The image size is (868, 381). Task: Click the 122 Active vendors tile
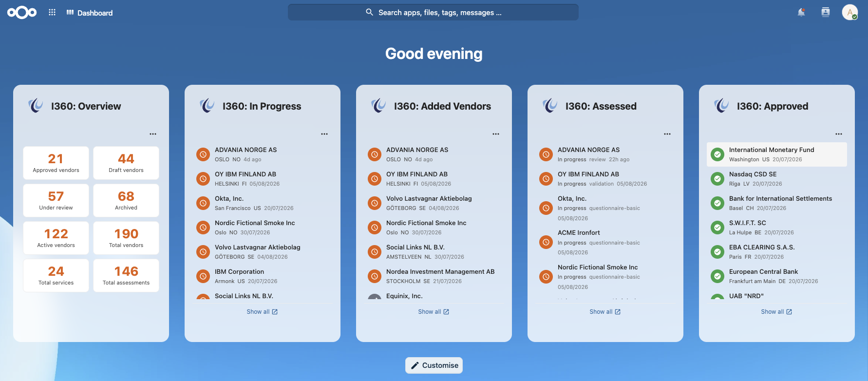click(56, 238)
